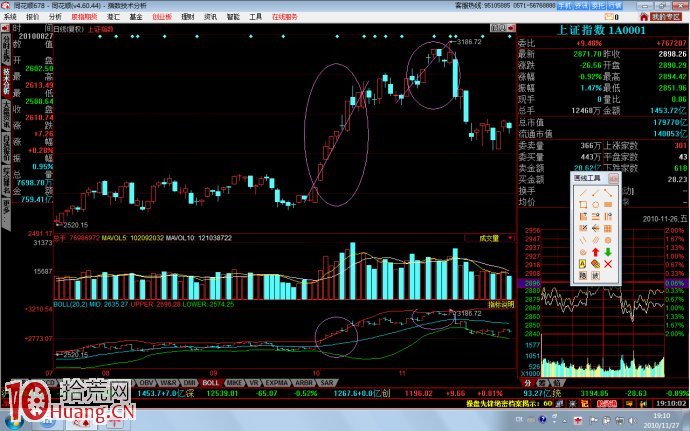Select the hollow rectangle drawing tool
690x431 pixels.
pos(583,205)
